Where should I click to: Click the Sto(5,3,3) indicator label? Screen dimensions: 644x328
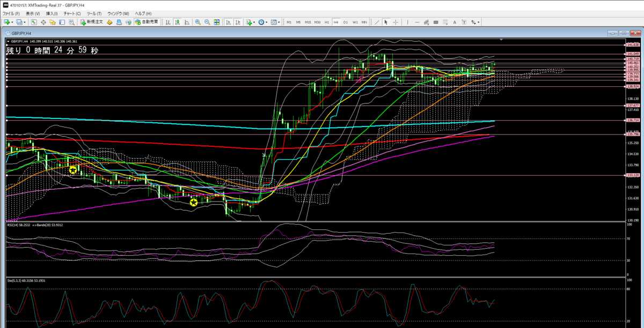point(13,280)
